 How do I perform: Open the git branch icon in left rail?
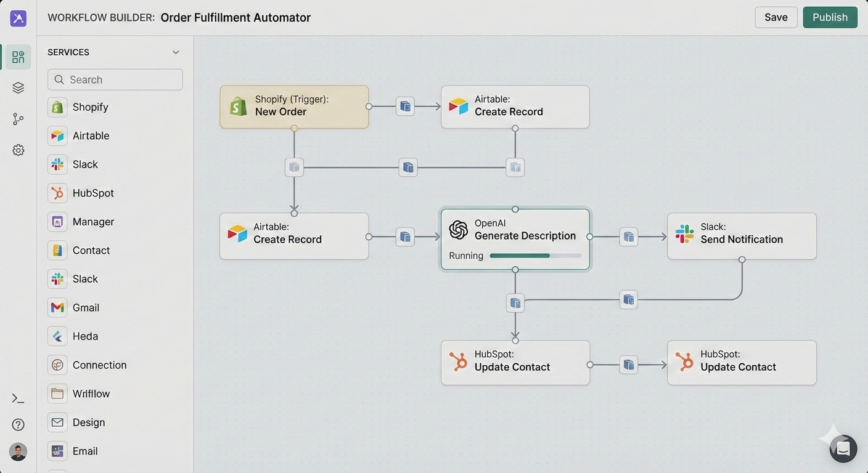click(x=18, y=119)
